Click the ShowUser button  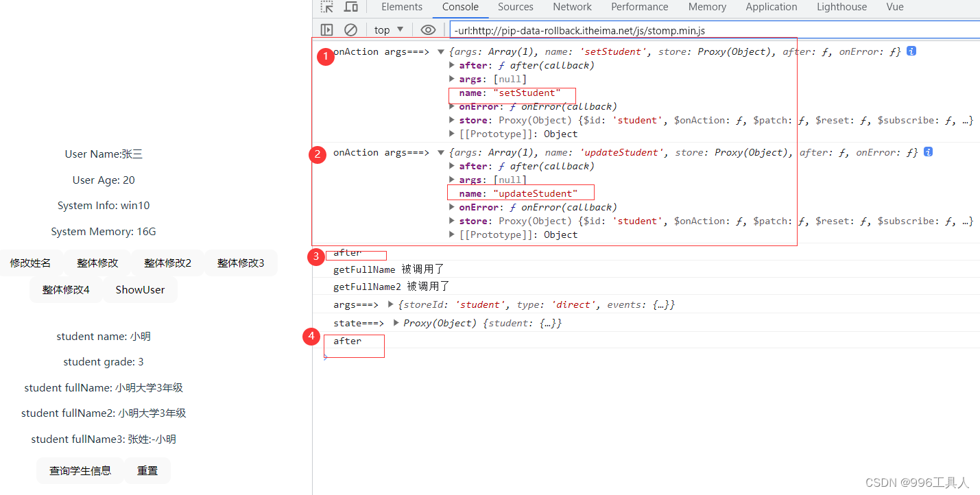[x=140, y=289]
